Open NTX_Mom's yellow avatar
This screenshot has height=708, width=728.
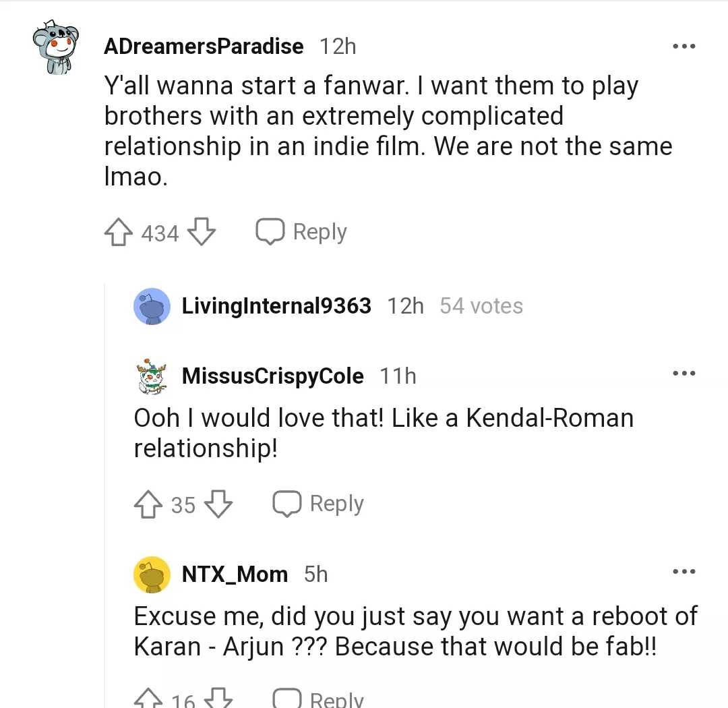click(x=152, y=574)
